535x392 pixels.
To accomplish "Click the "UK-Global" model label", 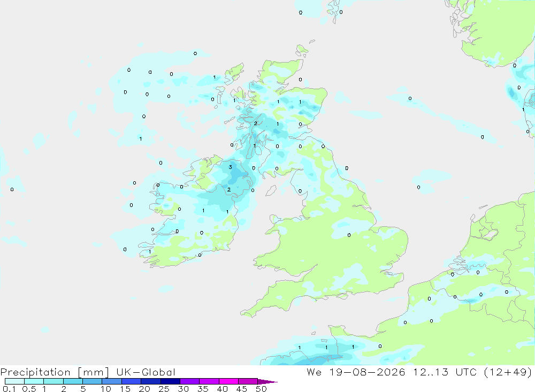I will (x=146, y=372).
